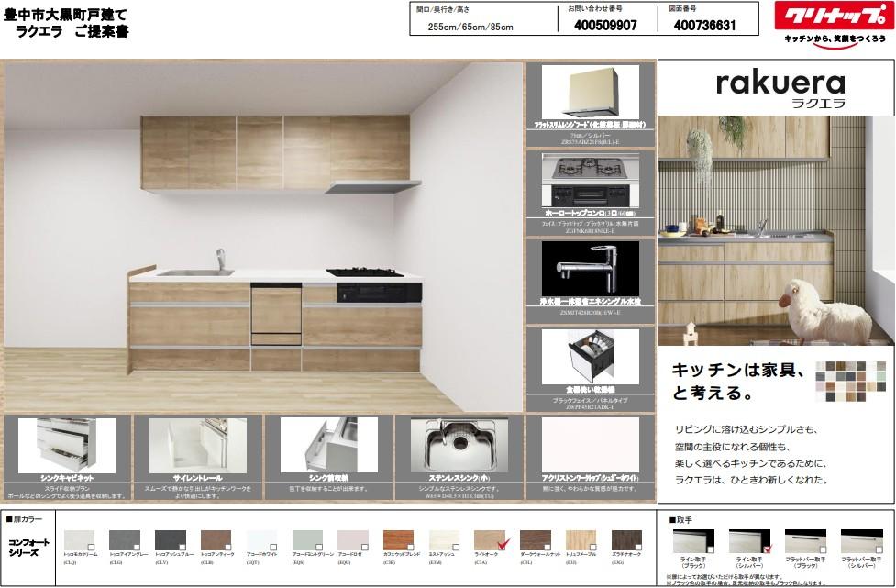Viewport: 896px width, 588px height.
Task: Click the silent rail feature image
Action: 197,445
